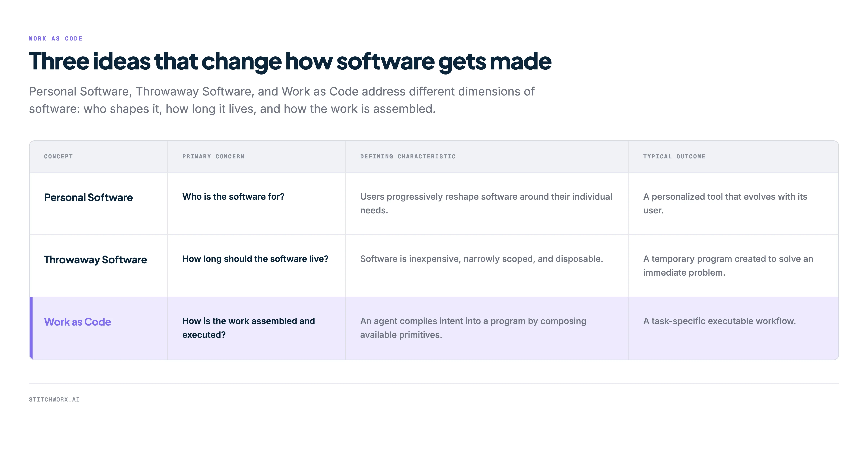Visit the STITCHWORX.AI footer link
The height and width of the screenshot is (463, 868).
[x=54, y=399]
